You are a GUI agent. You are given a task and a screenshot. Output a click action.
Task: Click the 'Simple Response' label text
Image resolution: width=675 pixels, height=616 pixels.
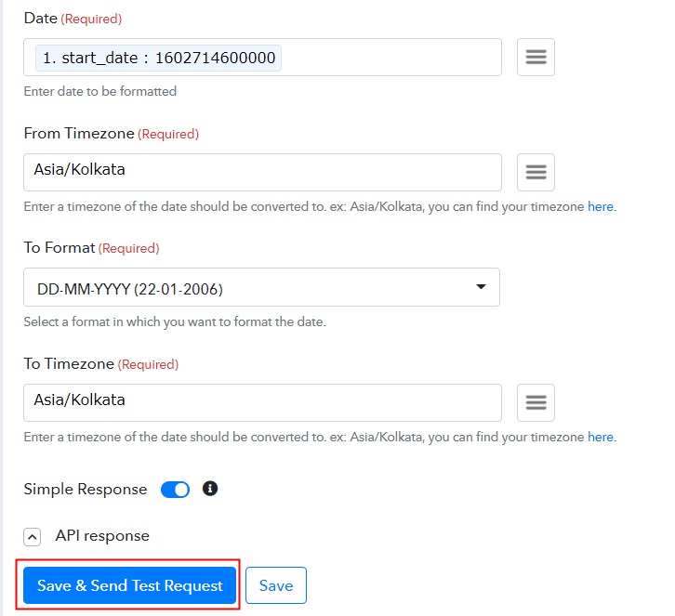[86, 490]
